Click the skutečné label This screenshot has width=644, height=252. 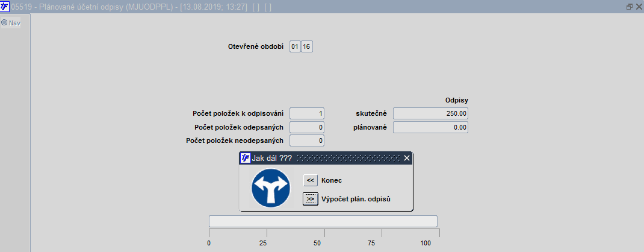pos(371,114)
